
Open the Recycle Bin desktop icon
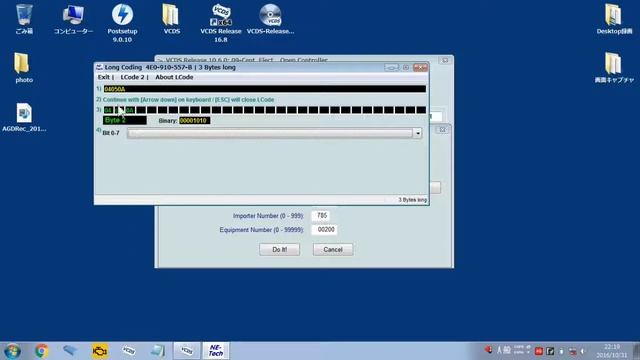(x=24, y=19)
